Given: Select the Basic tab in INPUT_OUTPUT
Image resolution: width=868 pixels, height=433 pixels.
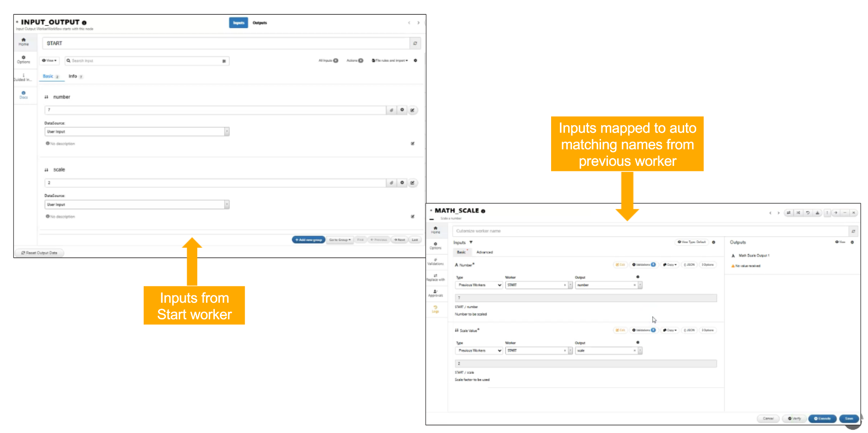Looking at the screenshot, I should click(51, 76).
